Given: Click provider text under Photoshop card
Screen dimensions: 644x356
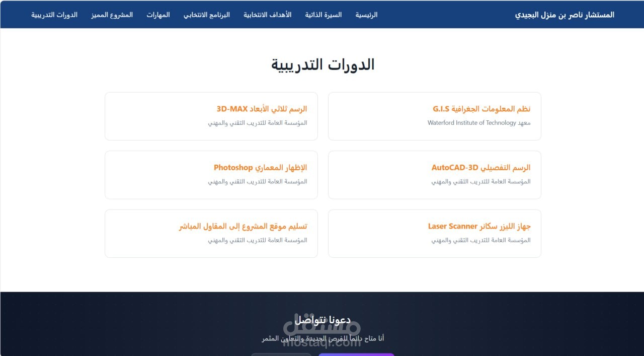Looking at the screenshot, I should (258, 182).
